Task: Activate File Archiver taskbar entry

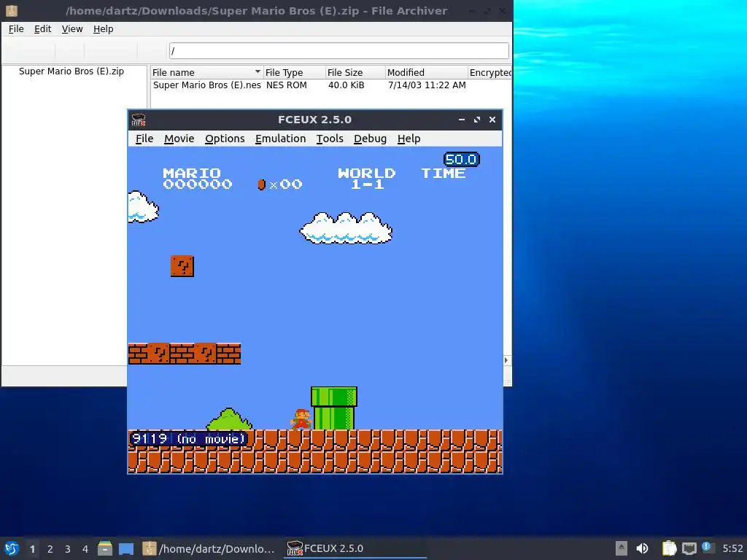Action: click(209, 548)
